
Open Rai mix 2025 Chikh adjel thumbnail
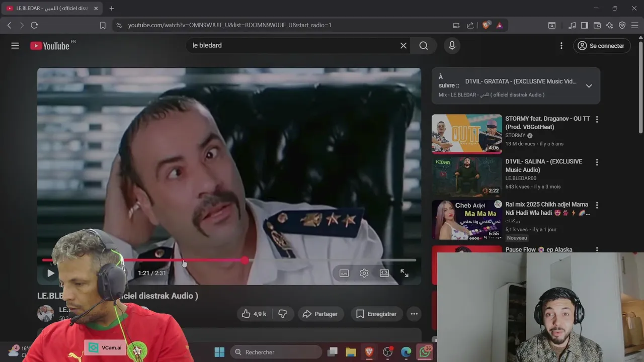click(x=467, y=220)
